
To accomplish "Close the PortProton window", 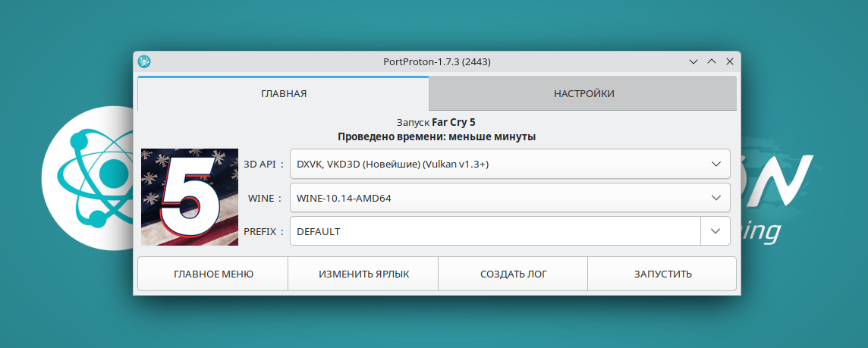I will coord(729,61).
